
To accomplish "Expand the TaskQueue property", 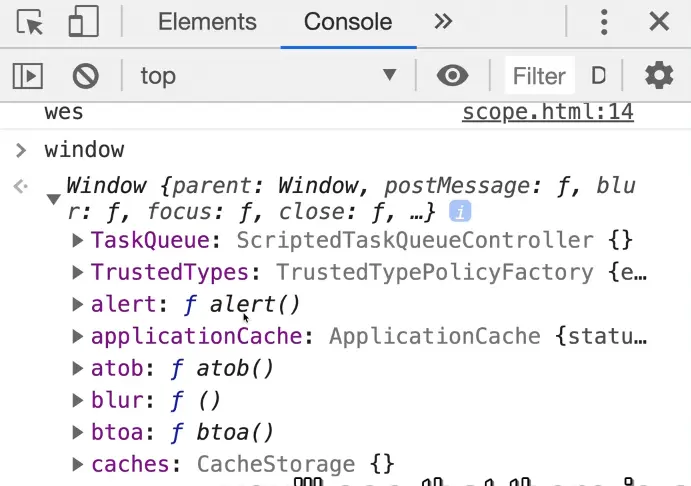I will [x=78, y=241].
